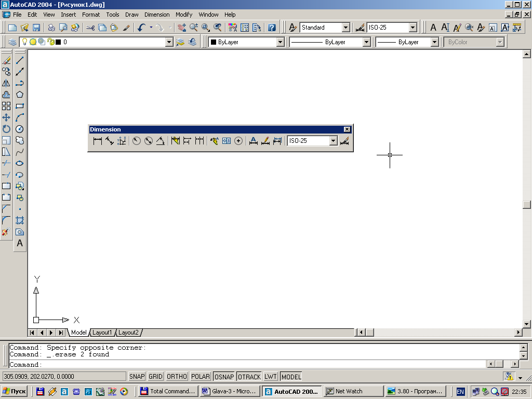Open the File menu
Image resolution: width=532 pixels, height=399 pixels.
(17, 15)
